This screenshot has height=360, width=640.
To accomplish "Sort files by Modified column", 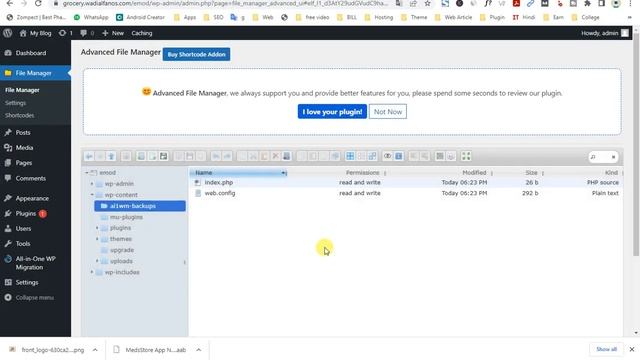I will click(x=474, y=173).
